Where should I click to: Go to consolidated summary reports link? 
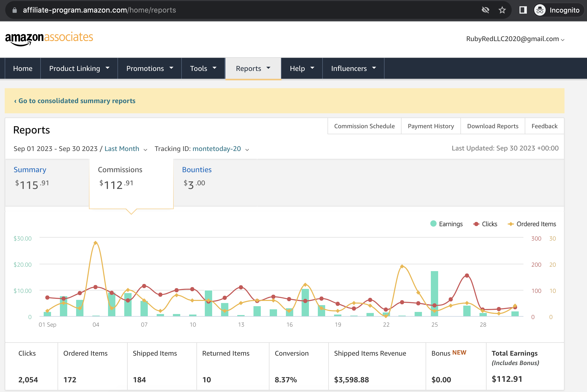[x=75, y=101]
